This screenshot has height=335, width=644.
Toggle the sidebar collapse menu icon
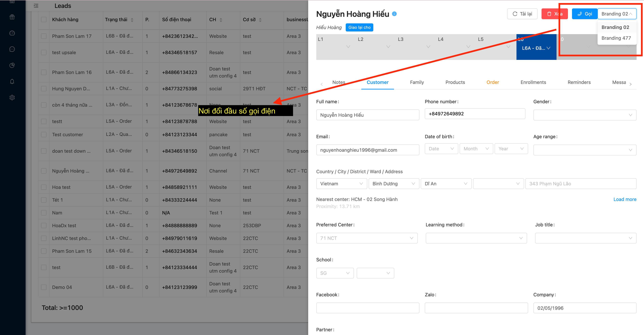[x=36, y=6]
